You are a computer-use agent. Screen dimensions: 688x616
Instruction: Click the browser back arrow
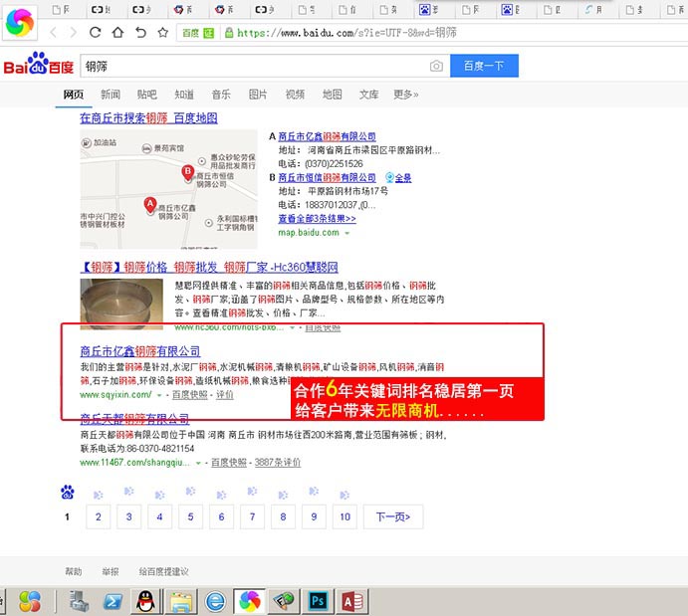point(53,33)
